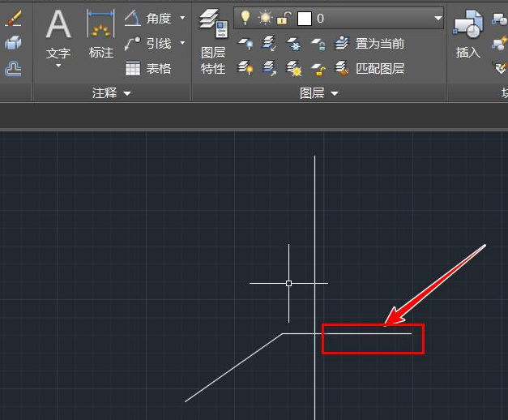The width and height of the screenshot is (508, 420).
Task: Click the 插入 insert block icon
Action: pyautogui.click(x=468, y=34)
